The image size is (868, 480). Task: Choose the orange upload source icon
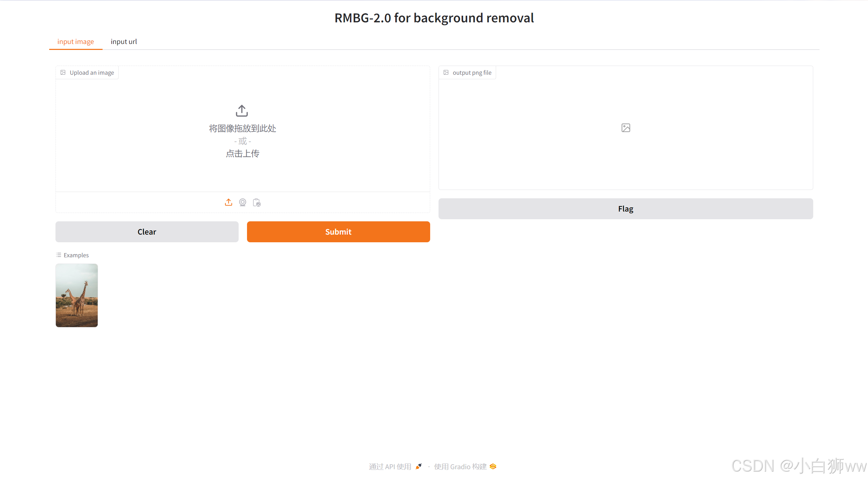pos(229,202)
